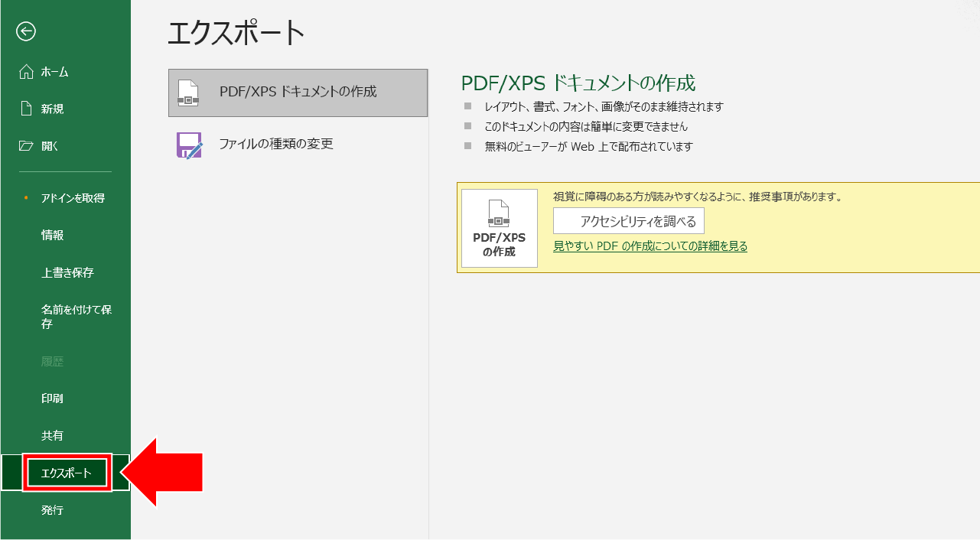This screenshot has height=540, width=980.
Task: Click アクセシビリティを調べる button
Action: (628, 221)
